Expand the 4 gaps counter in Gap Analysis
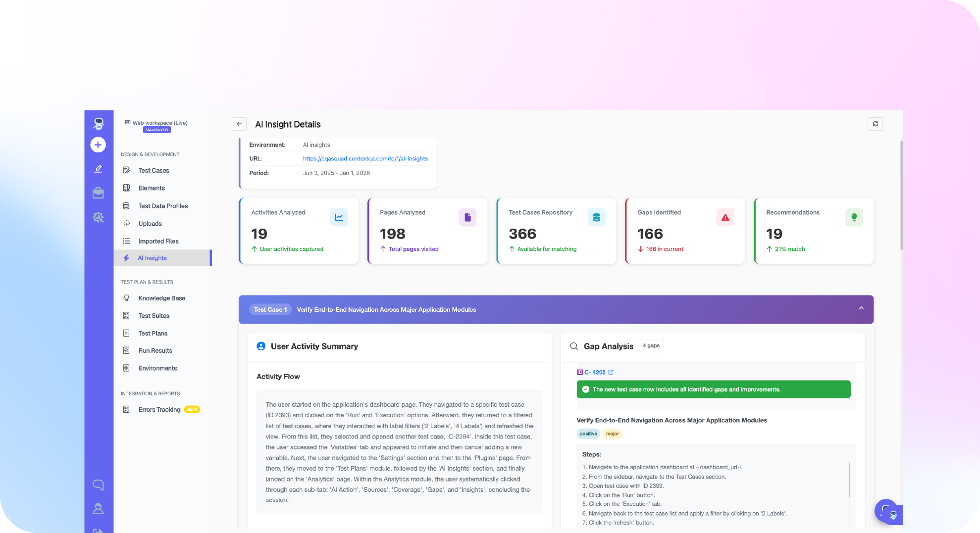The width and height of the screenshot is (980, 533). [651, 345]
